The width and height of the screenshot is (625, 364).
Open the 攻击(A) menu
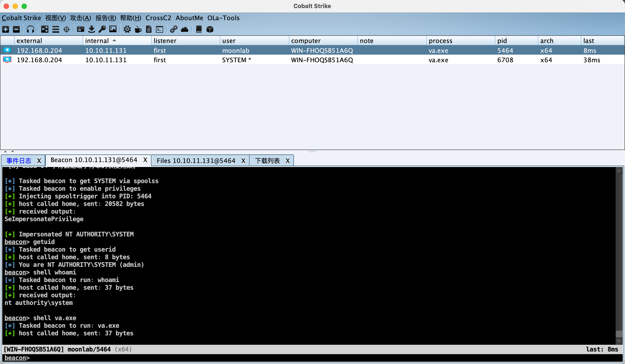80,18
